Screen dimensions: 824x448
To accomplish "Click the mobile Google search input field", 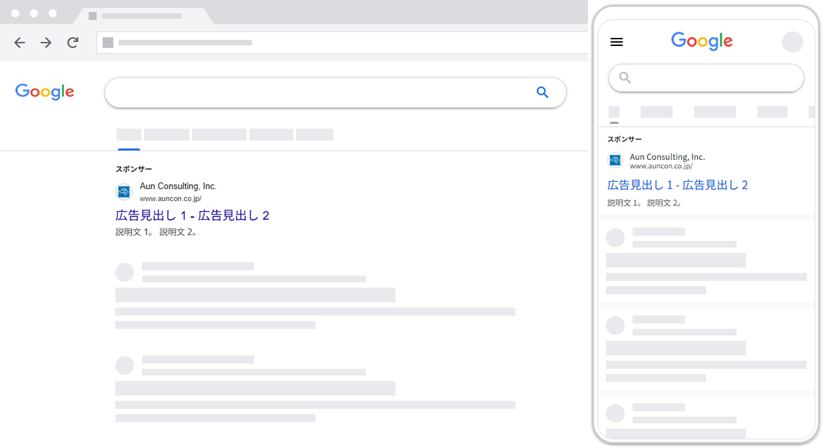I will (x=715, y=78).
